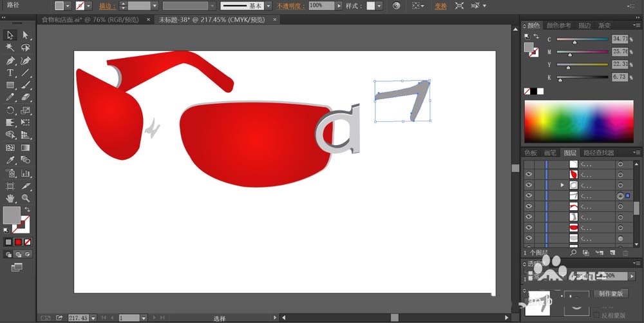Viewport: 644px width, 323px height.
Task: Click the 变换 link in control bar
Action: pos(440,6)
